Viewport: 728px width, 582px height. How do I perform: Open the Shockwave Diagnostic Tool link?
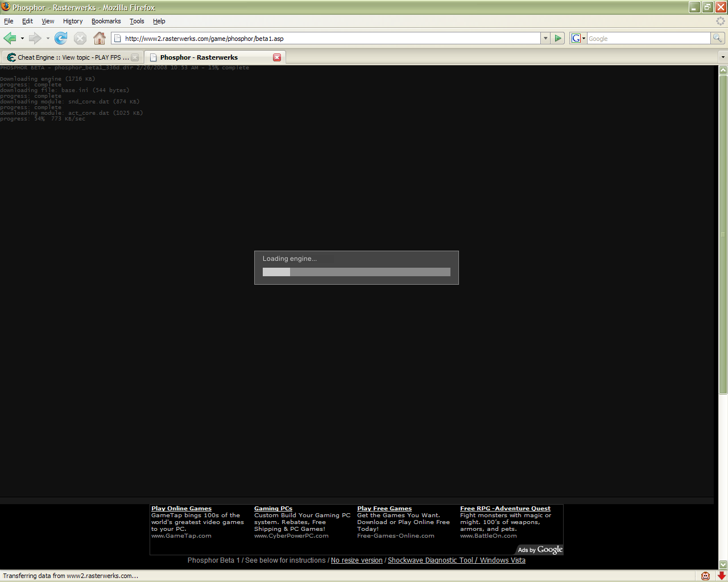point(457,560)
